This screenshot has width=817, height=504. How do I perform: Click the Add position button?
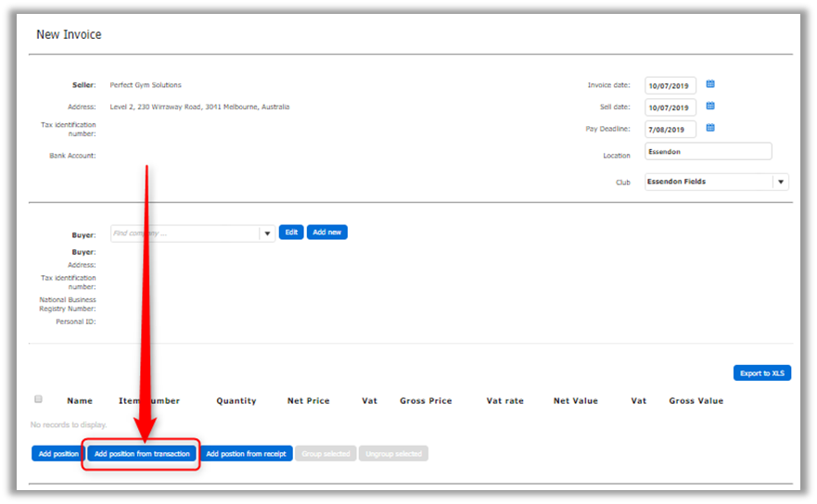[57, 454]
